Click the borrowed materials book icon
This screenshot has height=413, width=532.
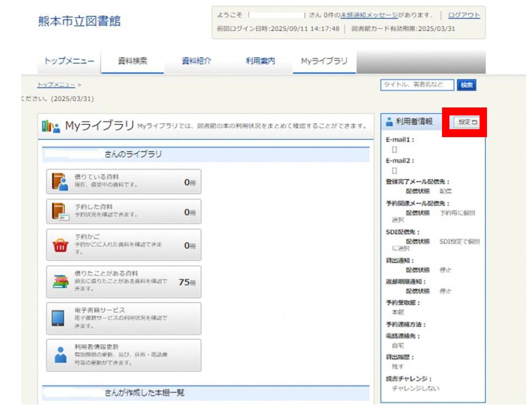pyautogui.click(x=60, y=182)
